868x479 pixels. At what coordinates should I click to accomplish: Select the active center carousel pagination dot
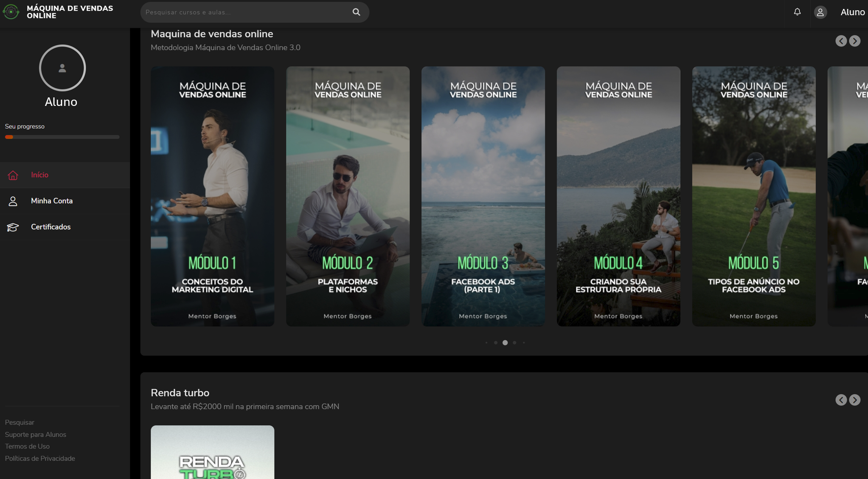pos(505,343)
